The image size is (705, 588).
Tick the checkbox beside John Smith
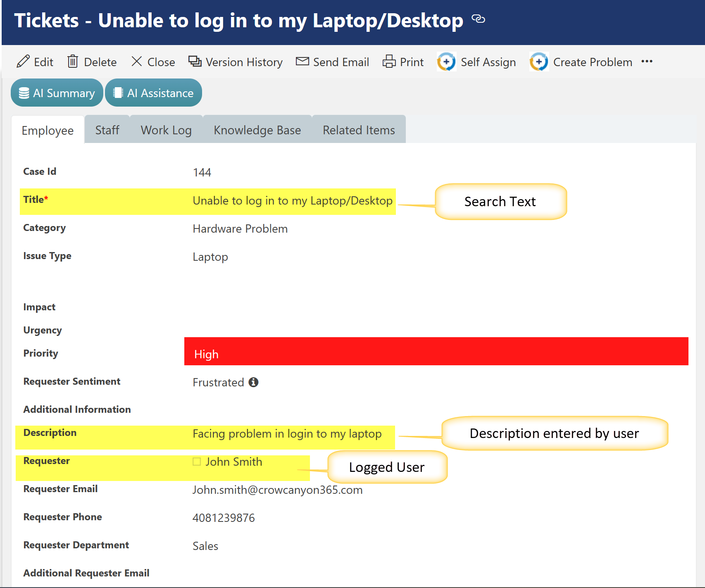coord(197,462)
